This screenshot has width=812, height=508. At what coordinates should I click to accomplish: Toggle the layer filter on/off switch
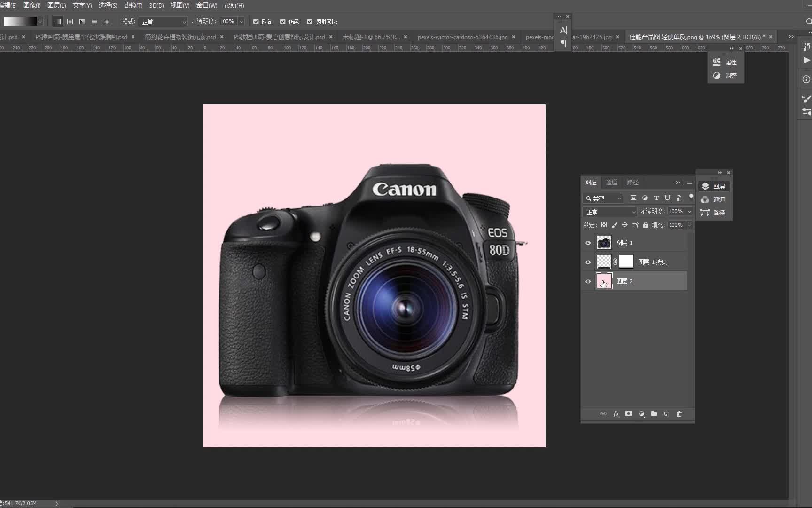click(x=691, y=197)
